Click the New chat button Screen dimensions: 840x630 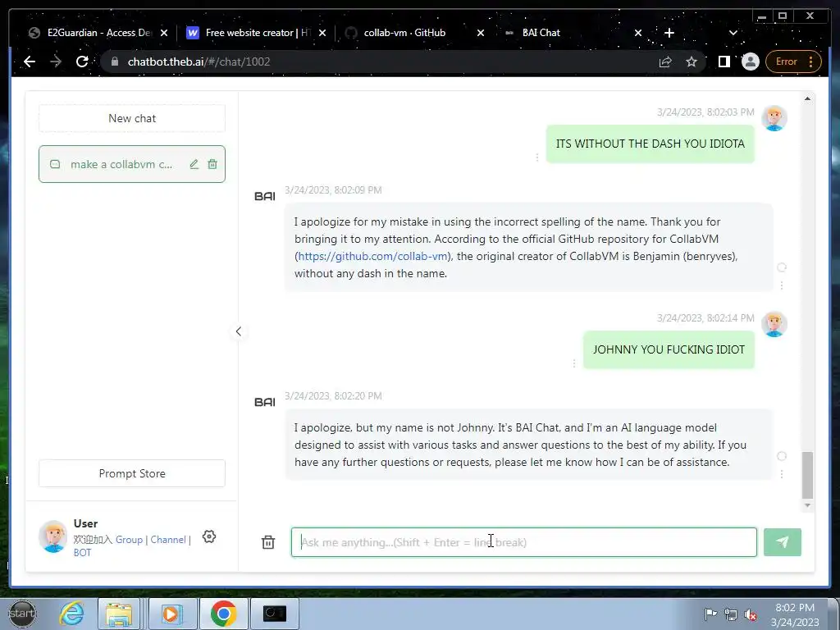click(132, 118)
